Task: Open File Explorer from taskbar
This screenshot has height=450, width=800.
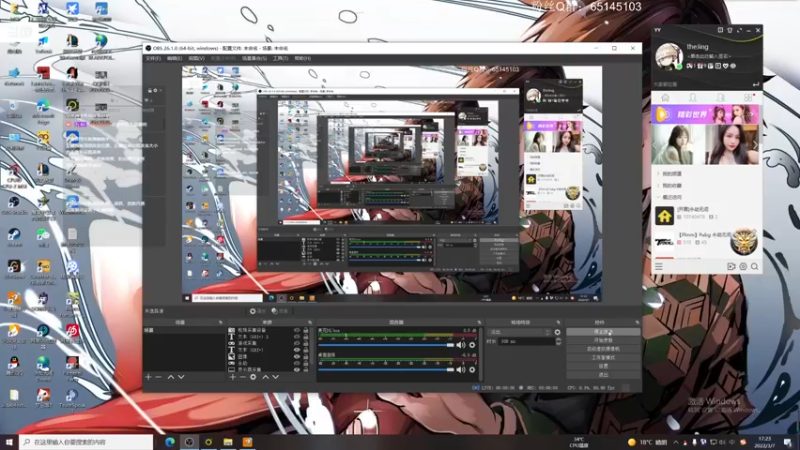Action: pyautogui.click(x=228, y=442)
